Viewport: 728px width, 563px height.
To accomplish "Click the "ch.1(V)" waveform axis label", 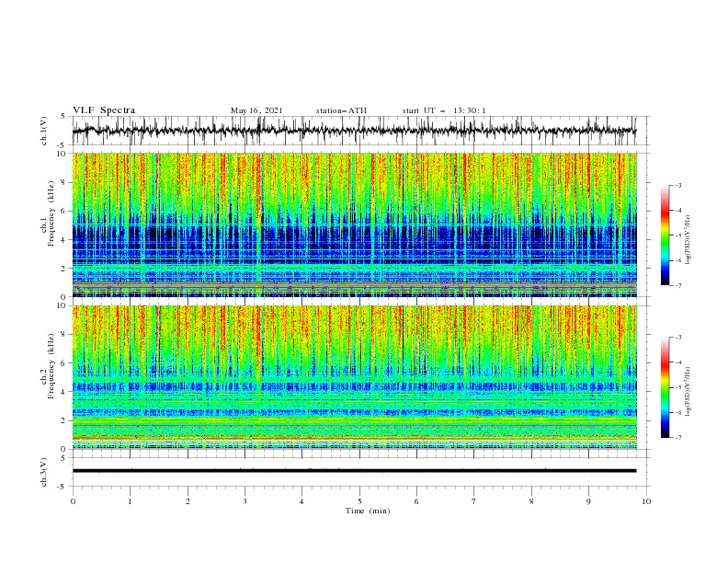I will [x=44, y=131].
